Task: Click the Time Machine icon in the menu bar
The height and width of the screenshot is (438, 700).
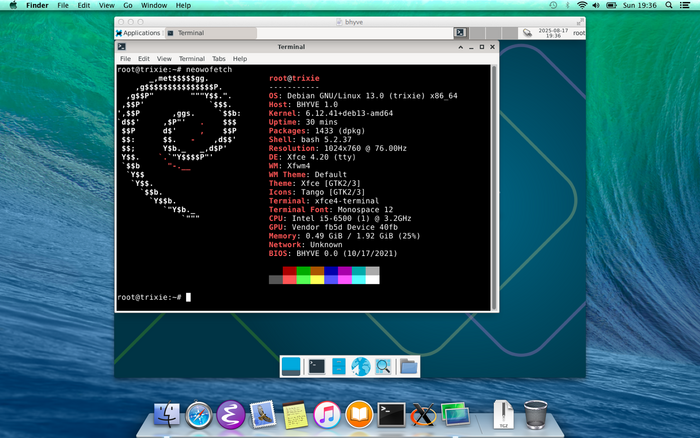Action: pos(553,5)
